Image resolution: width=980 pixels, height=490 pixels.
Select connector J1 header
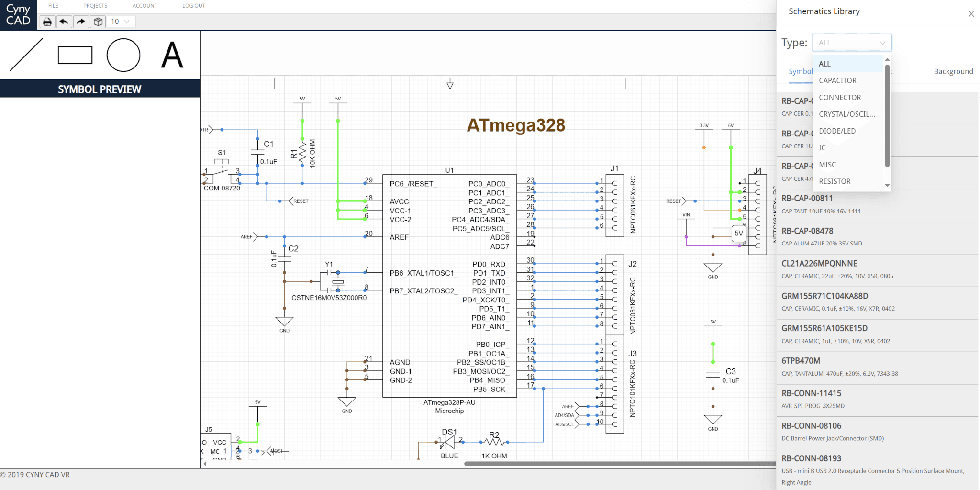pos(614,205)
